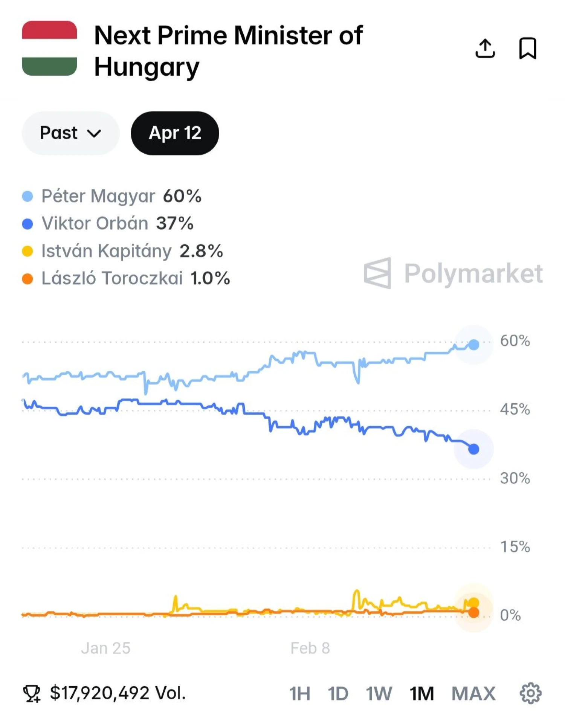Open the Past dropdown
The width and height of the screenshot is (565, 728).
70,133
